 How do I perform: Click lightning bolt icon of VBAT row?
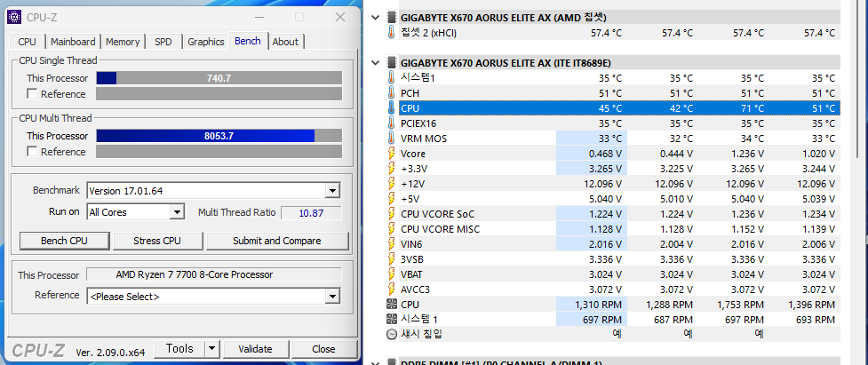point(392,274)
